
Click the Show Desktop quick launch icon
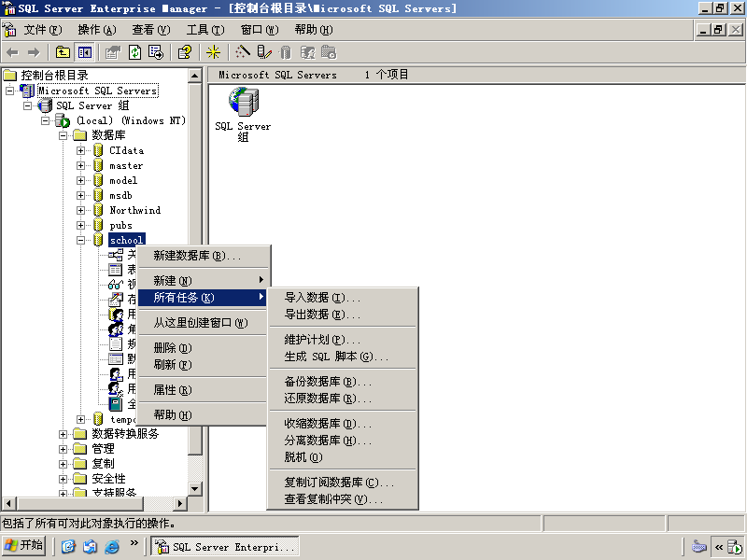coord(68,546)
